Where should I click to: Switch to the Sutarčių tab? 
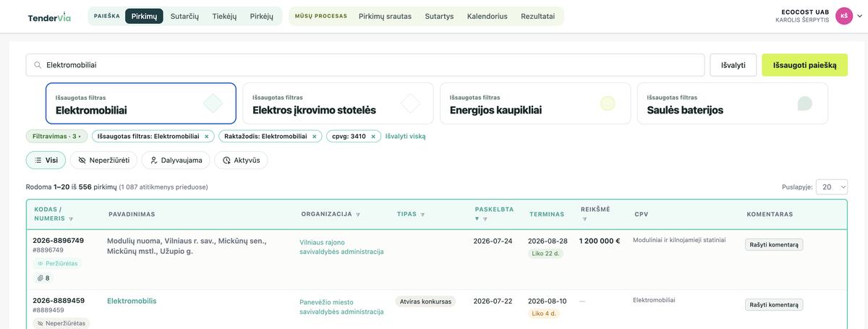(184, 16)
